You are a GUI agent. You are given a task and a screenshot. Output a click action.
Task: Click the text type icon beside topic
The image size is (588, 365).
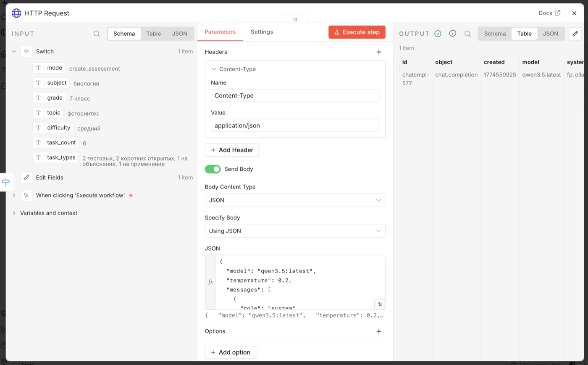coord(38,113)
